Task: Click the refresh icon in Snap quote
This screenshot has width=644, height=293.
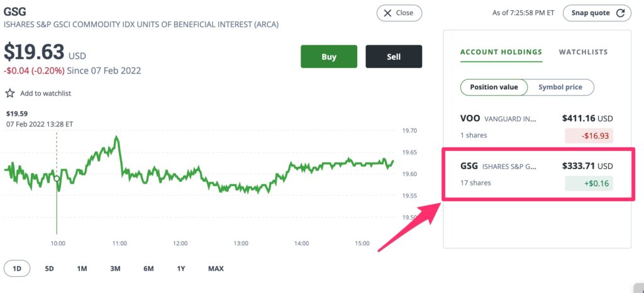Action: [621, 13]
